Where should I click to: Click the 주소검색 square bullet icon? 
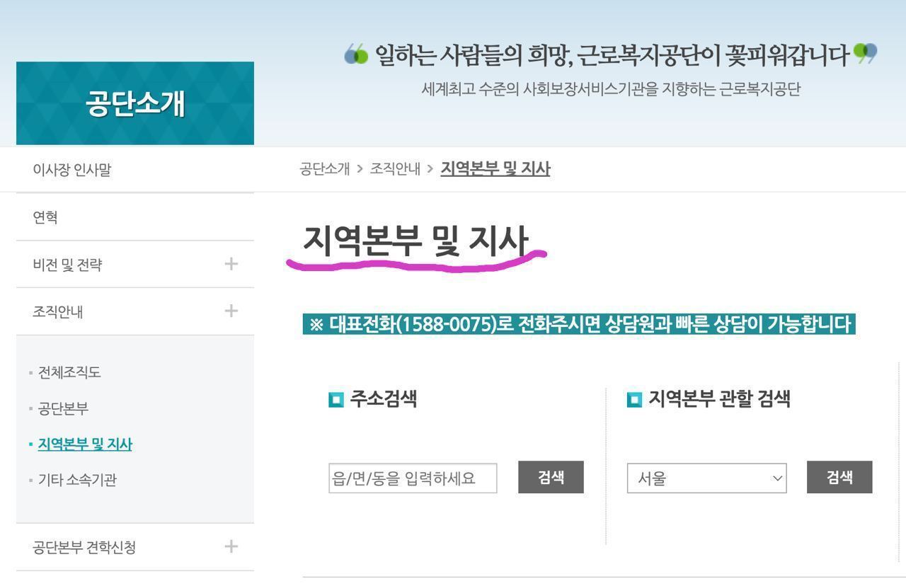click(336, 400)
